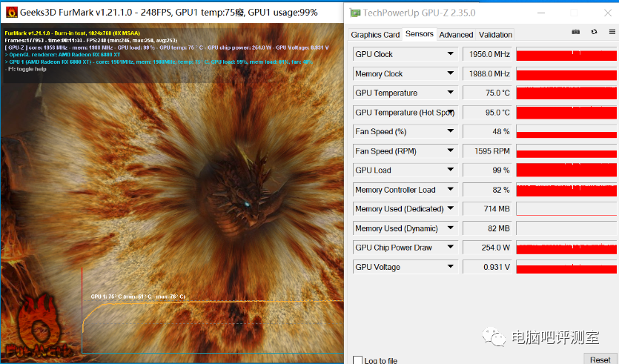Click the 1988.0 MHz Memory Clock value

[488, 73]
